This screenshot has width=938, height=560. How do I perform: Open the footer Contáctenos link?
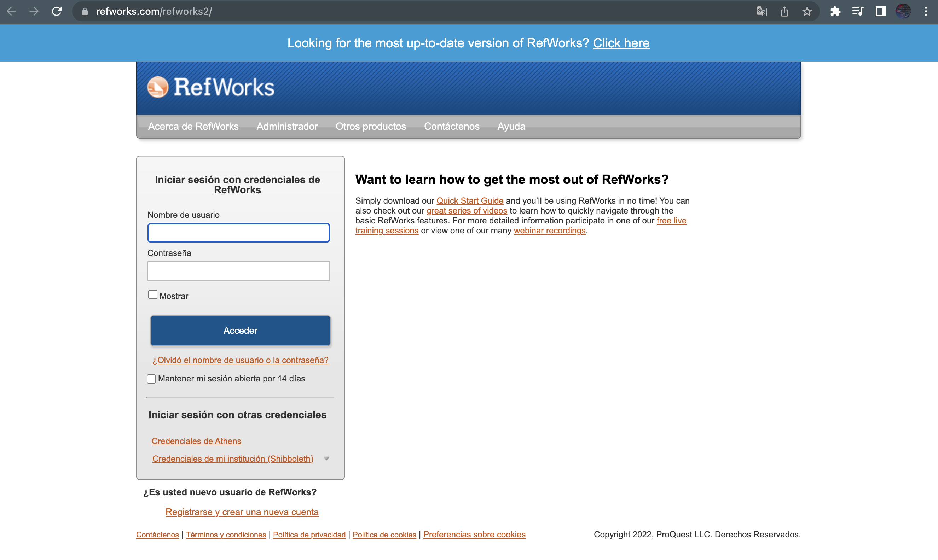pos(157,535)
